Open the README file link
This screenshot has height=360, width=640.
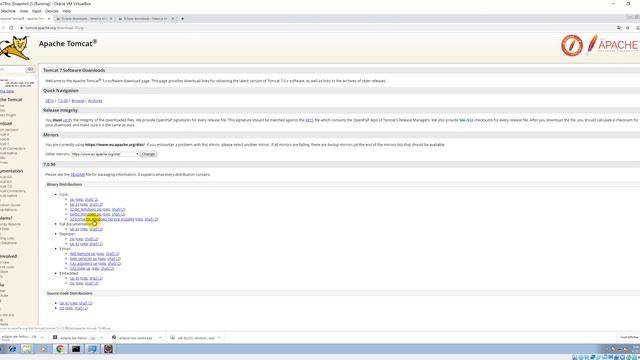[78, 175]
